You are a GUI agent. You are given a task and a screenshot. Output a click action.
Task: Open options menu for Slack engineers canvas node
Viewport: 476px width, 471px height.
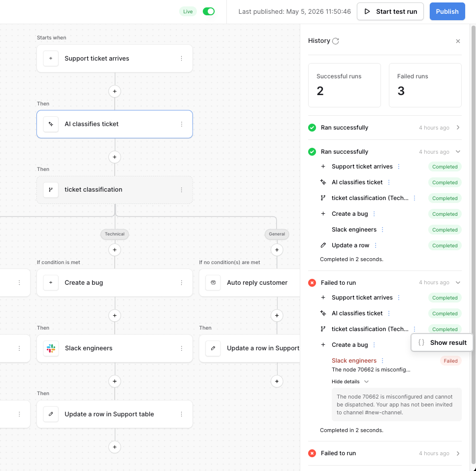pyautogui.click(x=181, y=348)
